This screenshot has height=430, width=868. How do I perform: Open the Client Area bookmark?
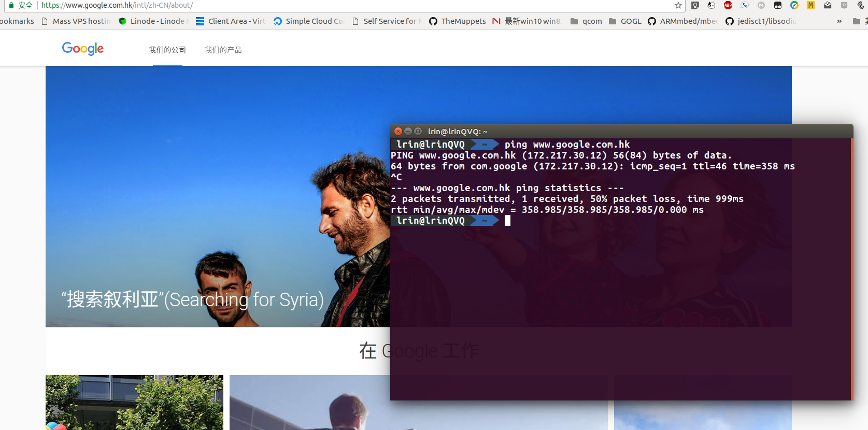click(x=231, y=21)
